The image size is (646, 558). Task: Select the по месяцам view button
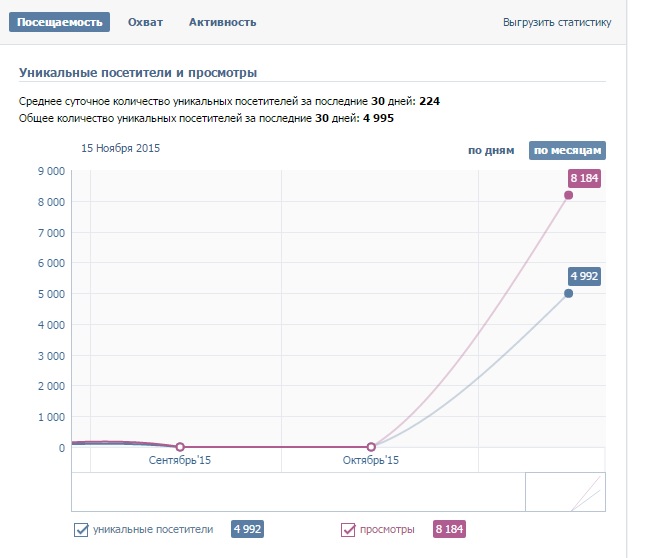tap(567, 151)
